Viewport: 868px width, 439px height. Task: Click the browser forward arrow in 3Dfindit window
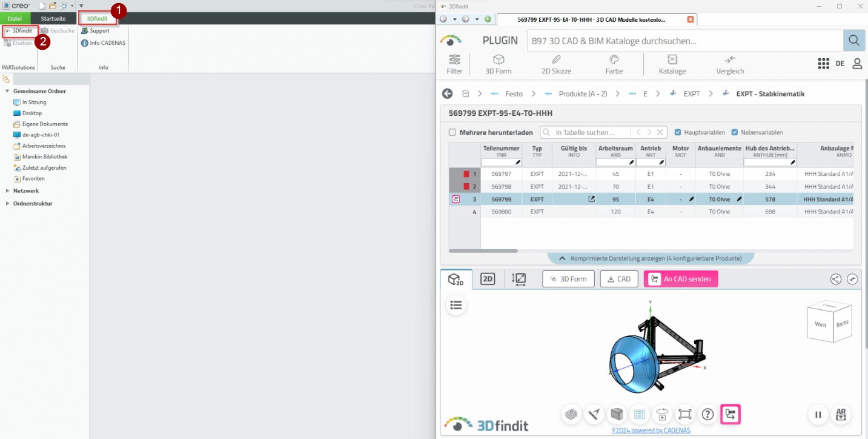(x=465, y=19)
